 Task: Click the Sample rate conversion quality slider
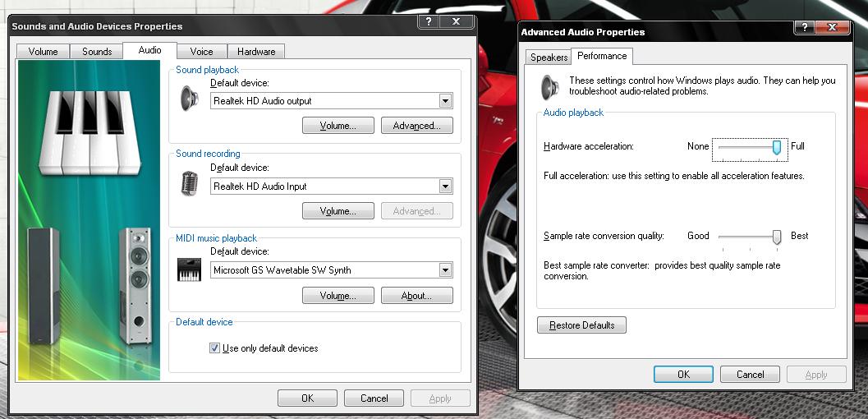point(776,237)
